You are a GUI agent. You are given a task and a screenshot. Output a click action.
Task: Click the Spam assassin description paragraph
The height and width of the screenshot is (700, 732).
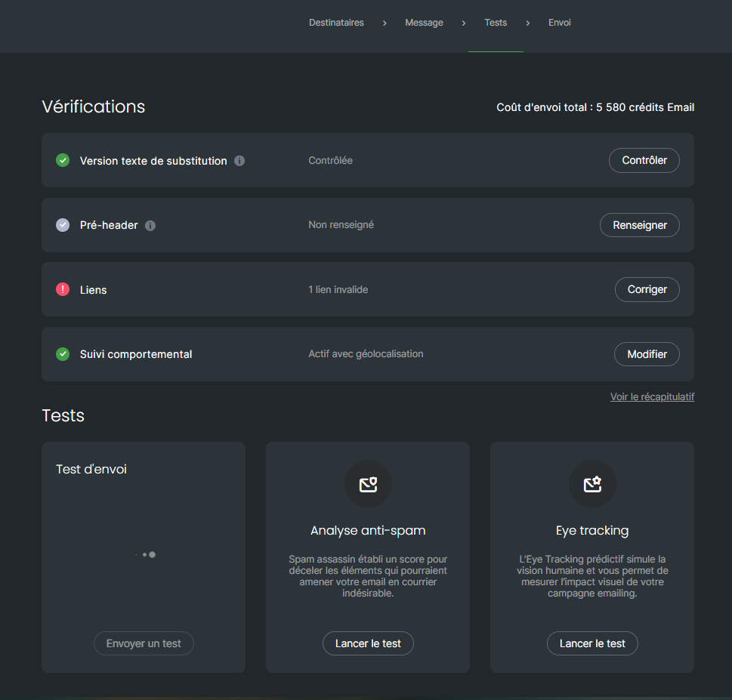(x=368, y=576)
